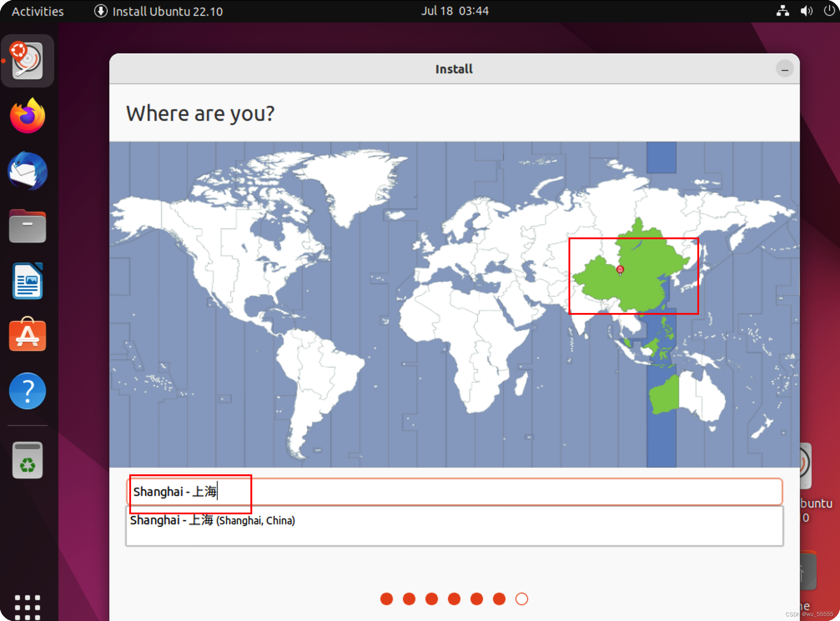Viewport: 840px width, 621px height.
Task: Open the power menu icon
Action: click(829, 11)
